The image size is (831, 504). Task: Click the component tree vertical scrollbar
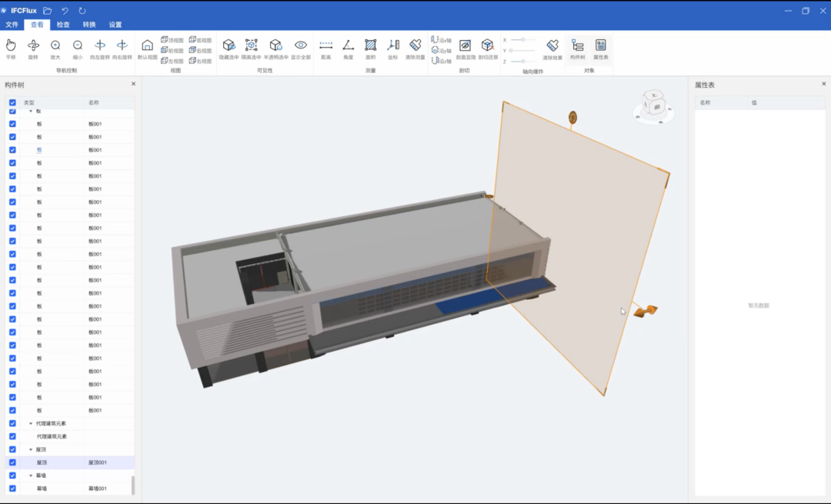132,485
